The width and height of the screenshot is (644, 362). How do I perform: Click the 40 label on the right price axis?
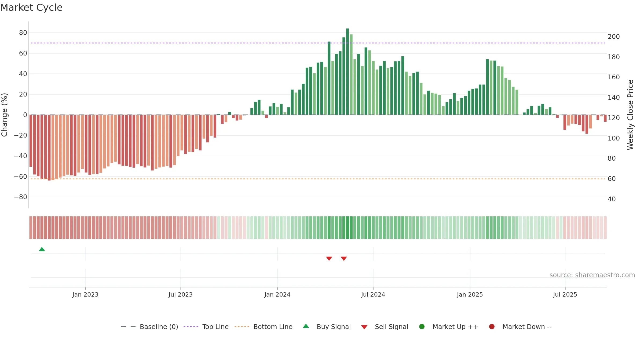[612, 199]
